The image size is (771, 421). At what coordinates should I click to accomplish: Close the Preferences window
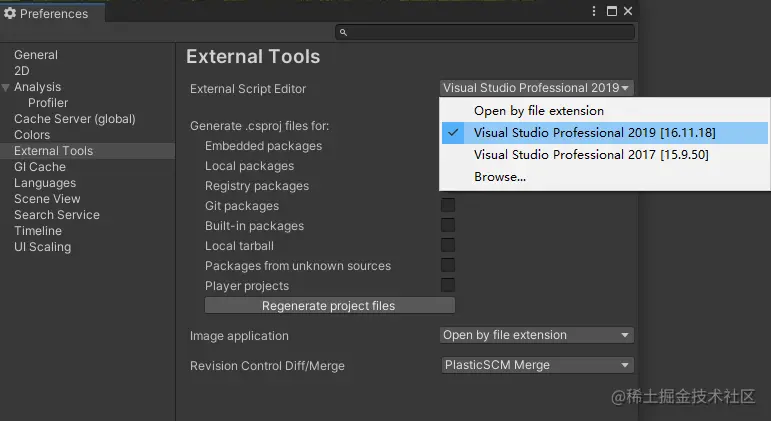click(x=628, y=11)
